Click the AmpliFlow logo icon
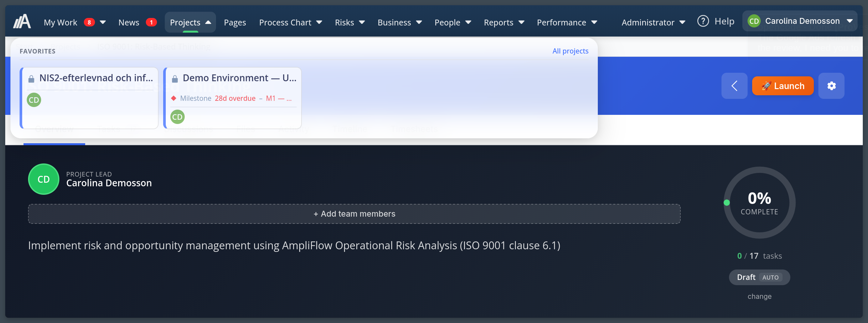Image resolution: width=868 pixels, height=323 pixels. (x=22, y=21)
